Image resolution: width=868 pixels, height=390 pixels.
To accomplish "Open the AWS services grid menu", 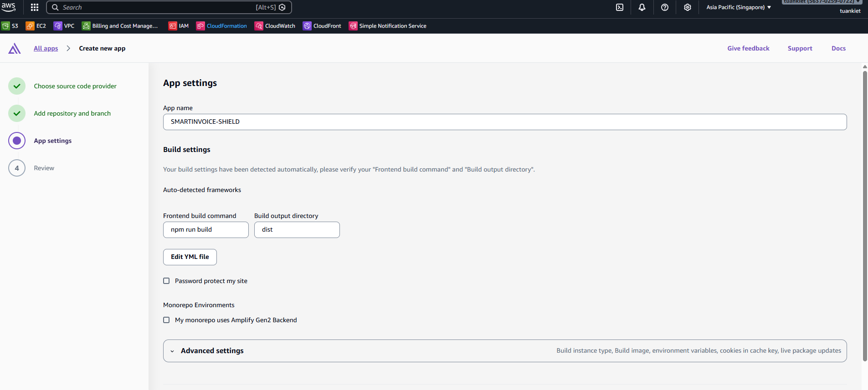I will tap(35, 7).
